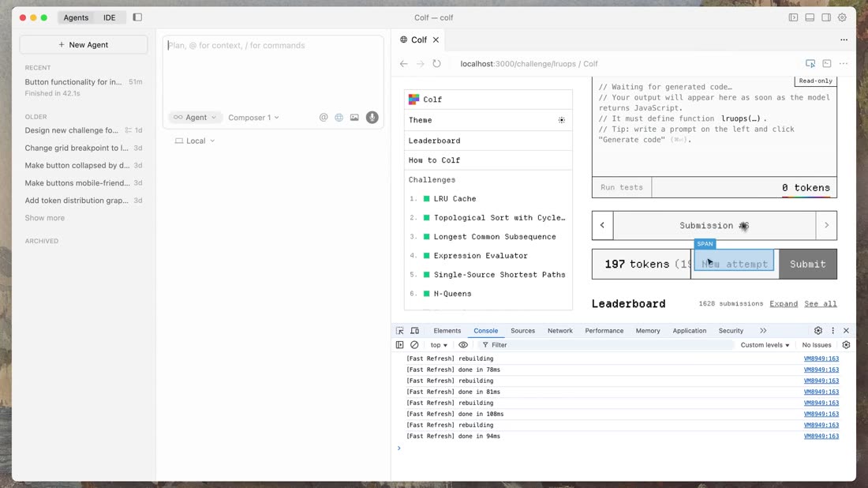Toggle theme using the sun icon
Image resolution: width=868 pixels, height=488 pixels.
tap(561, 120)
